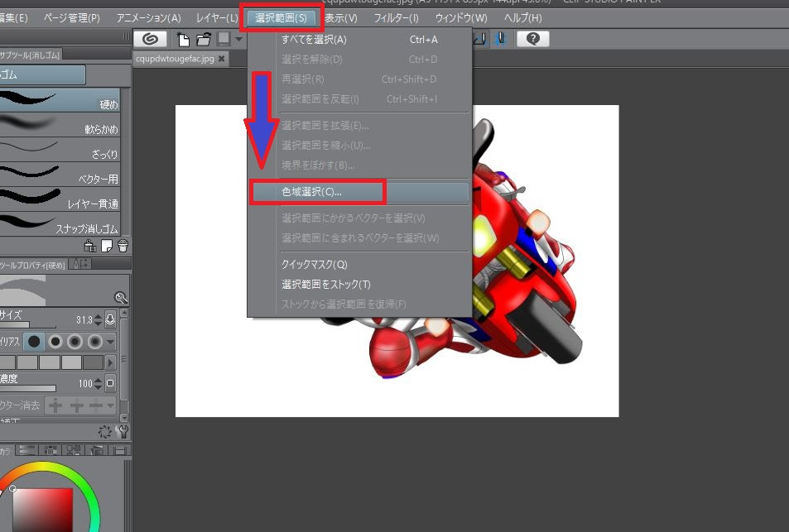Click the density stepper arrows
The width and height of the screenshot is (789, 532).
[x=99, y=384]
